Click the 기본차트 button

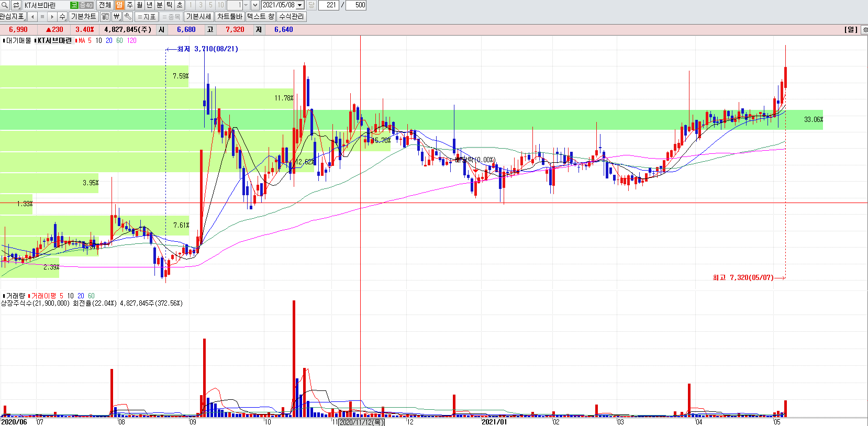tap(83, 17)
